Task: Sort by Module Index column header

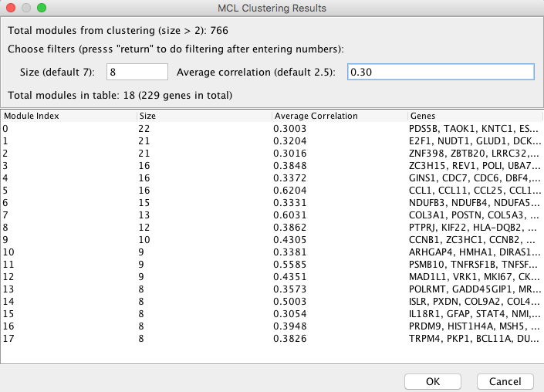Action: pos(69,116)
